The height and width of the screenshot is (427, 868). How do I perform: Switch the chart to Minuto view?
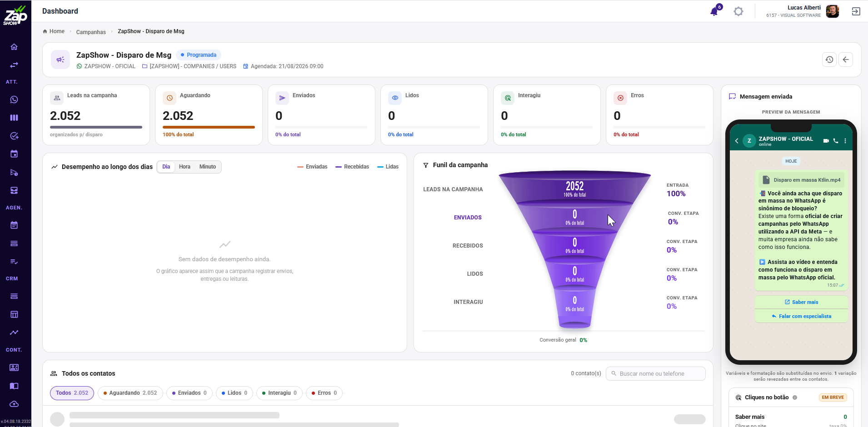pos(208,167)
